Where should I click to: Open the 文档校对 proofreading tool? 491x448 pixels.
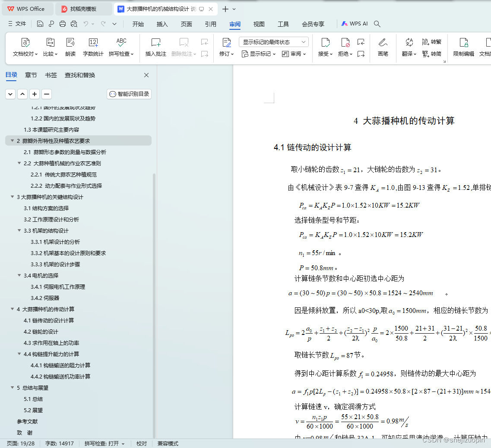point(25,47)
